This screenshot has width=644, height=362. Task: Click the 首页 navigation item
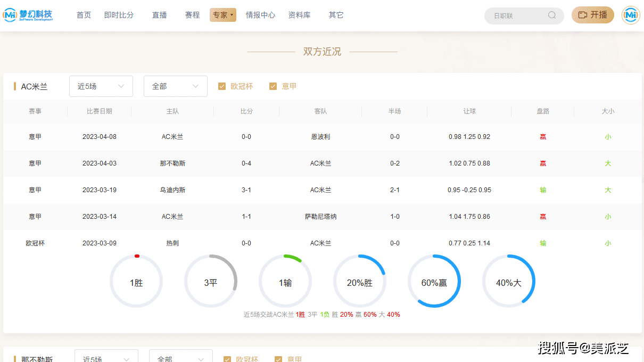(x=83, y=15)
